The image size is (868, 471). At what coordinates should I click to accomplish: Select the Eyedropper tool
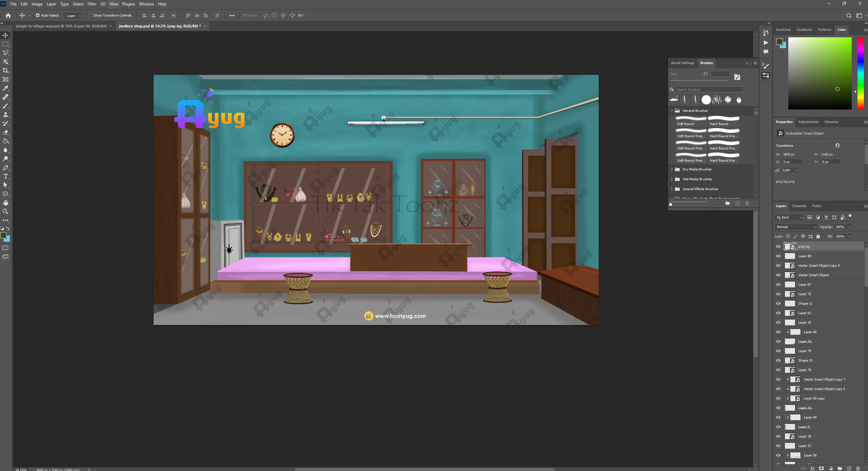point(6,88)
